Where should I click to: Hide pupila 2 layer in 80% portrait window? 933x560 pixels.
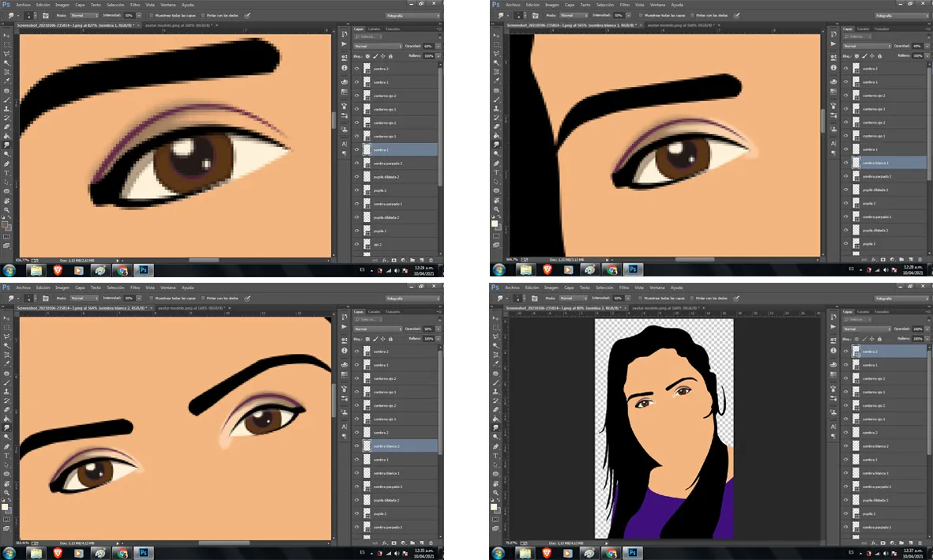point(846,513)
